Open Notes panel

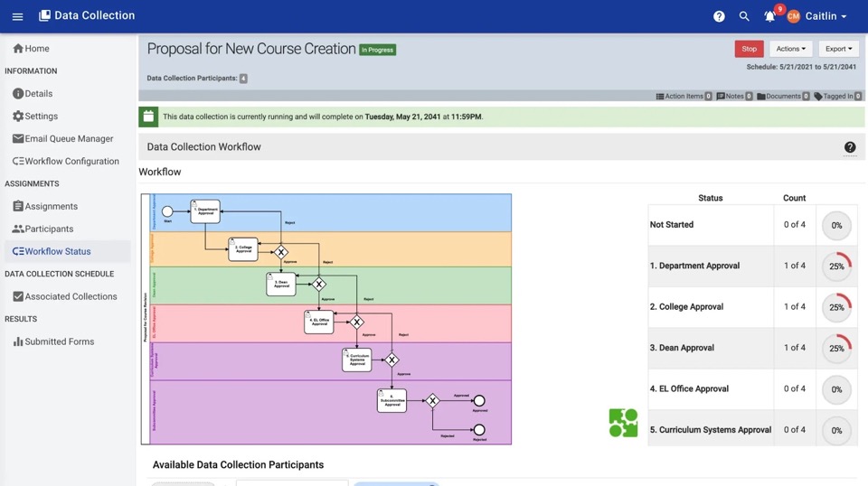pos(734,96)
